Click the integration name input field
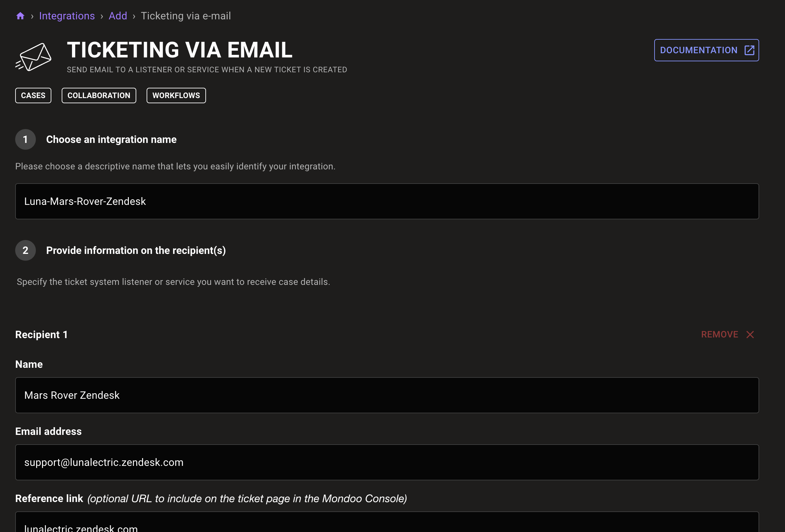 [387, 201]
